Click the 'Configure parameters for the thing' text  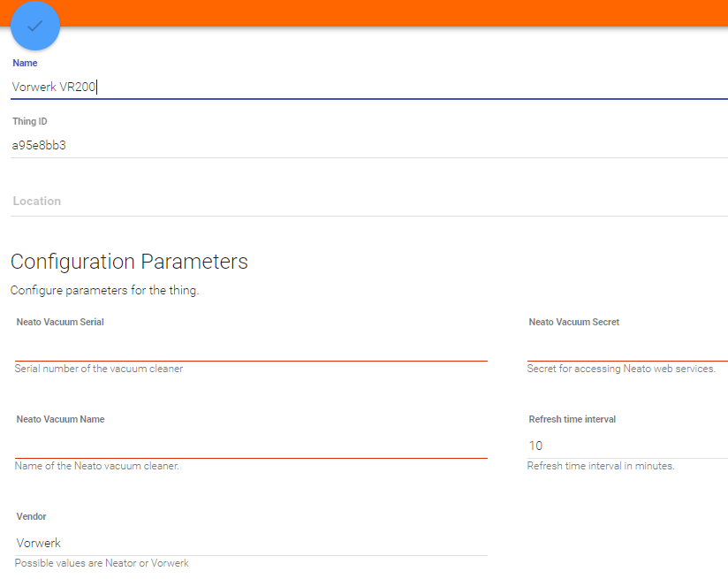pyautogui.click(x=104, y=290)
